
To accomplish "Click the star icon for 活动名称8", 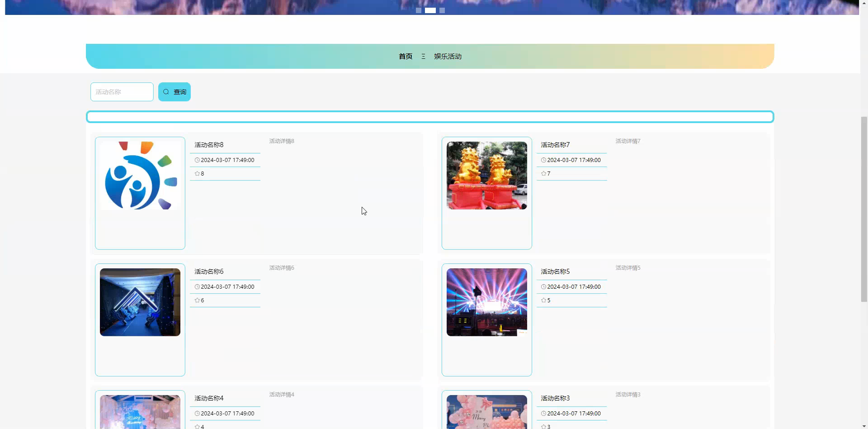I will (197, 174).
